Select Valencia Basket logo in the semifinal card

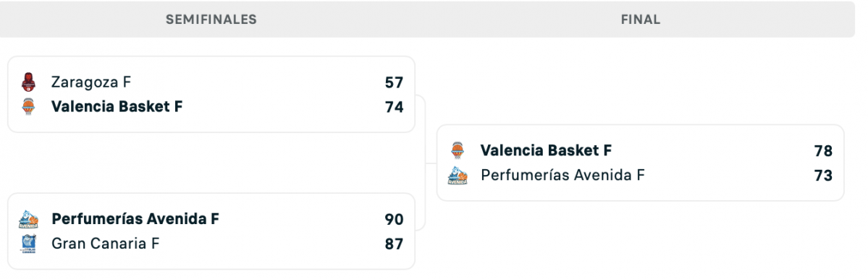pos(28,107)
